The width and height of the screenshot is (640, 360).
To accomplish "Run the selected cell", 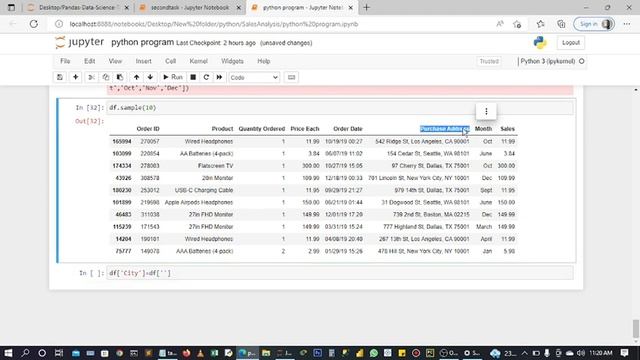I will point(173,77).
